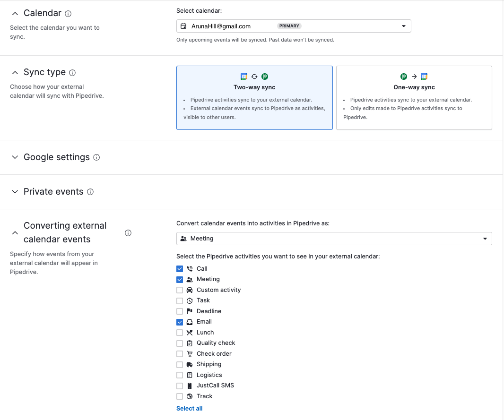Select the Two-way sync option
This screenshot has width=504, height=420.
click(254, 98)
